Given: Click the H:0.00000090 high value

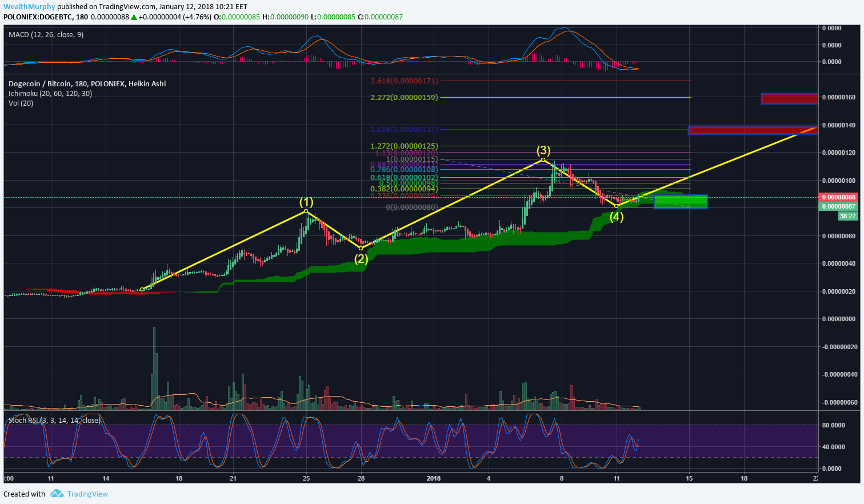Looking at the screenshot, I should (x=285, y=17).
